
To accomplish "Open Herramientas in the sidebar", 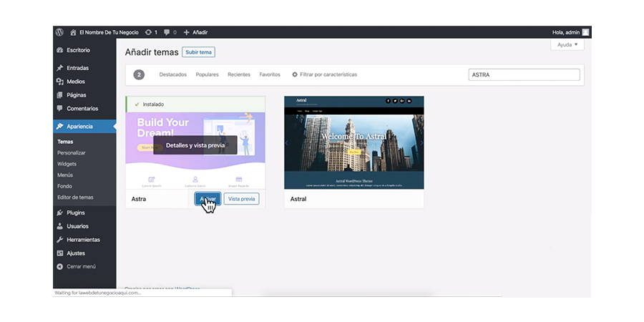I will (x=84, y=240).
